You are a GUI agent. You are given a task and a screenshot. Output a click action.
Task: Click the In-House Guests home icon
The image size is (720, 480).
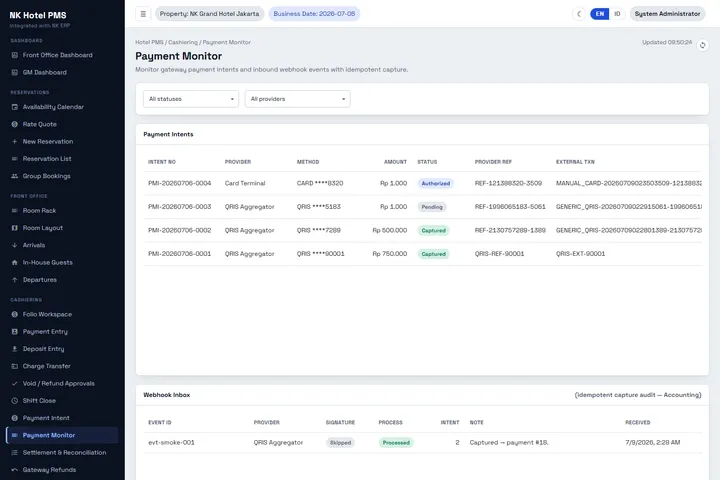click(x=15, y=263)
